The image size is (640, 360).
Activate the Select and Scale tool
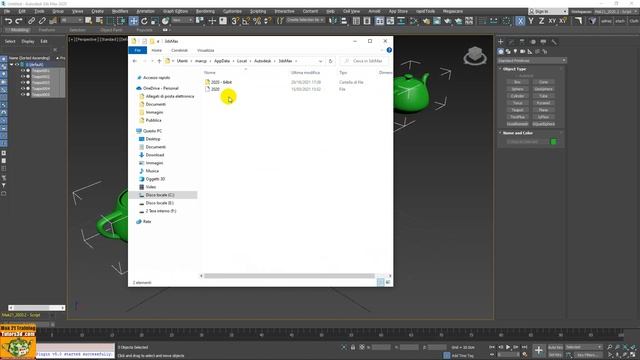(155, 21)
